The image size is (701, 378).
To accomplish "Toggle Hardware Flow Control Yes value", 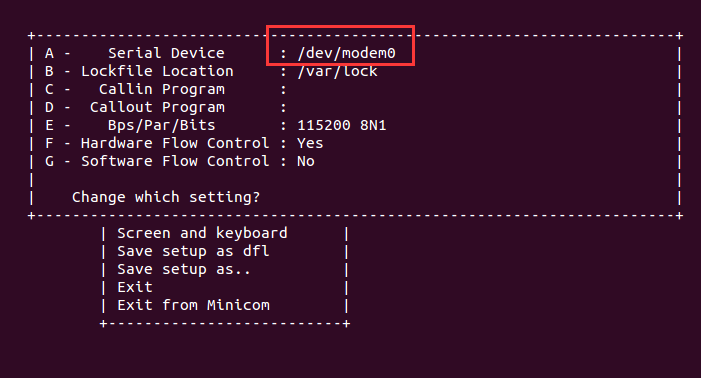I will click(310, 143).
